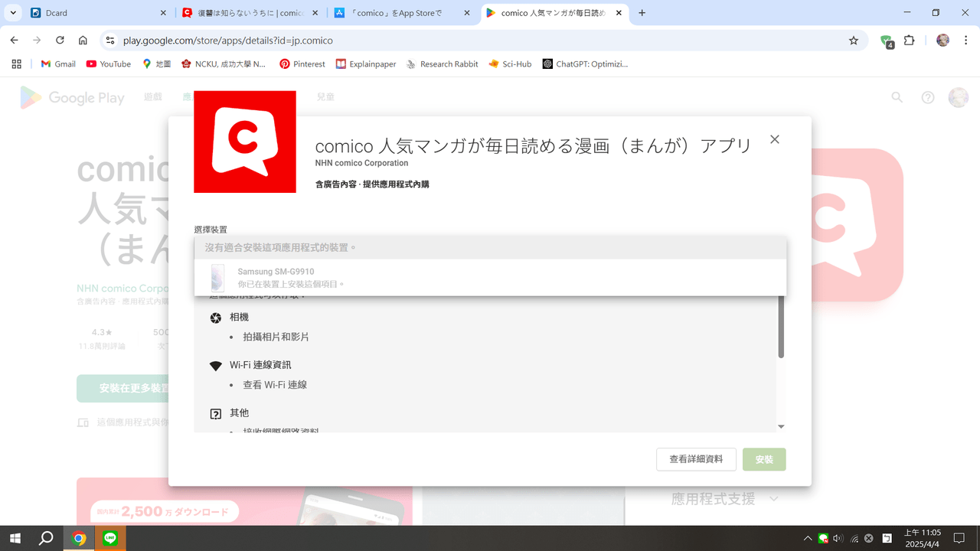The height and width of the screenshot is (551, 980).
Task: Open the NCKU 成功大學 bookmark
Action: click(x=224, y=64)
